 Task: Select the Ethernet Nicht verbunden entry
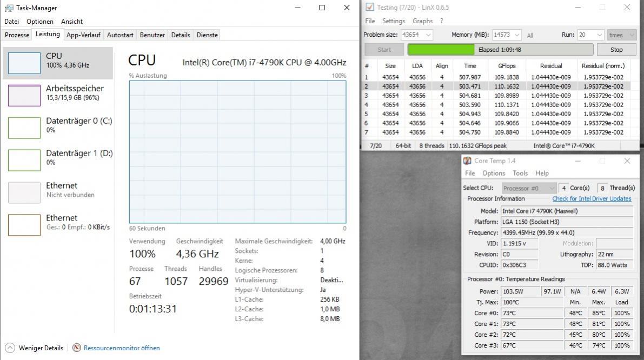pos(58,192)
